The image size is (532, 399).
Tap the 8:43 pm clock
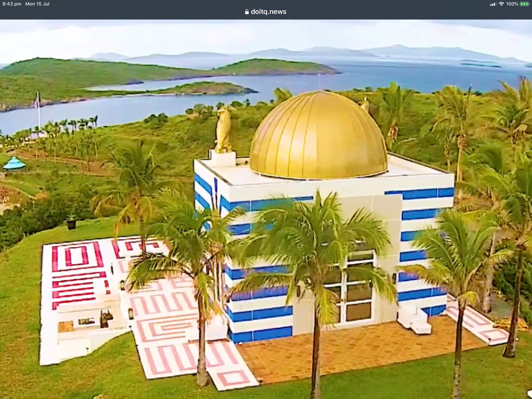click(12, 4)
